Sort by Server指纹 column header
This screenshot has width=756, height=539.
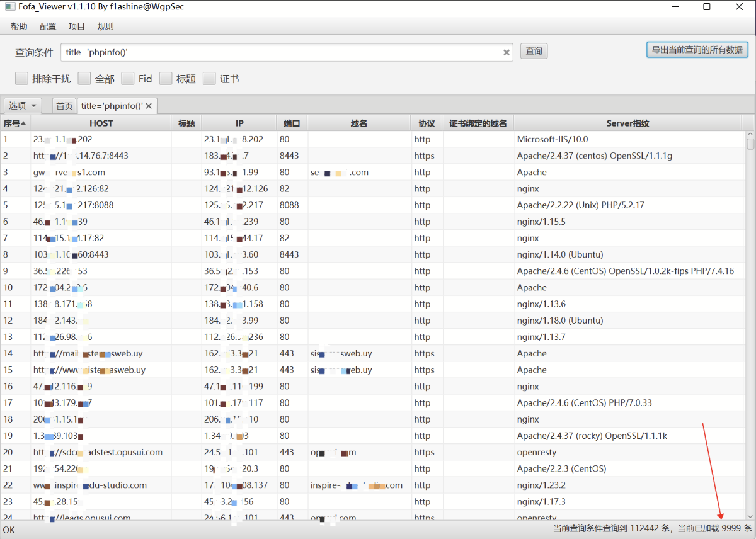coord(627,123)
